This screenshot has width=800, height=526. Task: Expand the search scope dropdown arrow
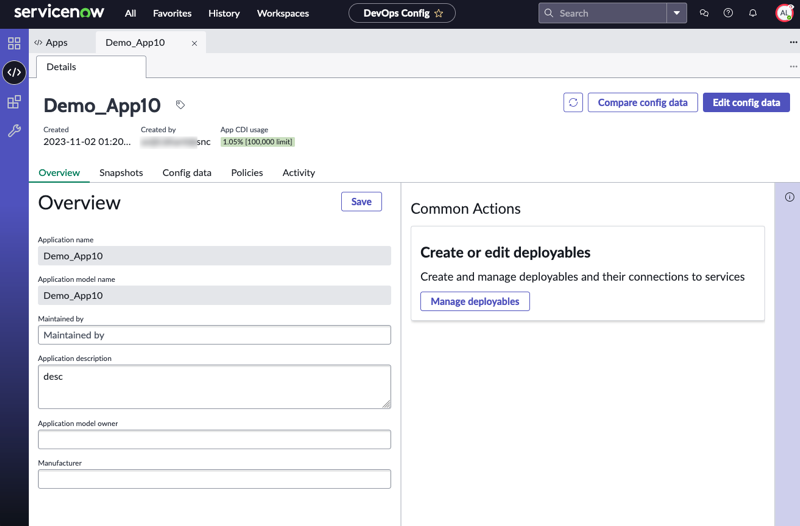(677, 13)
